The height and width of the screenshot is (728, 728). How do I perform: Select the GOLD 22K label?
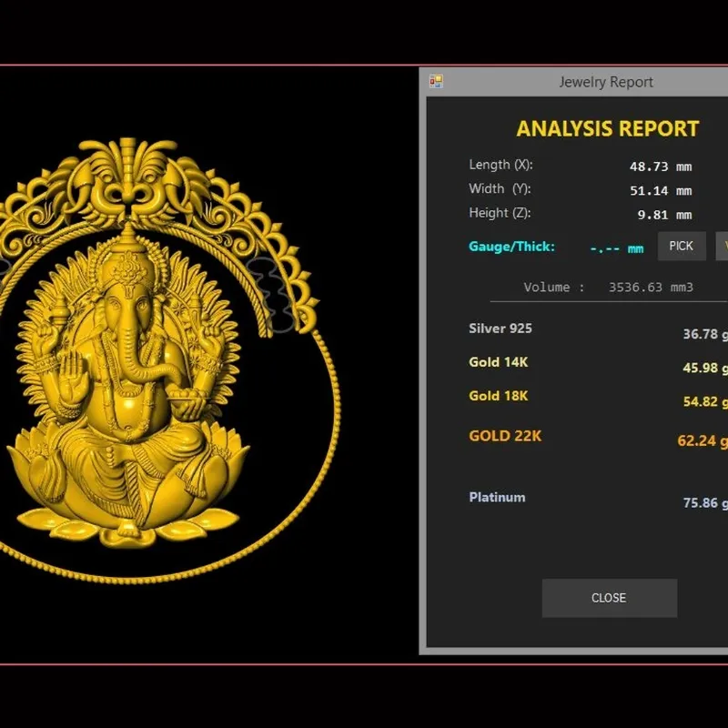[x=505, y=436]
